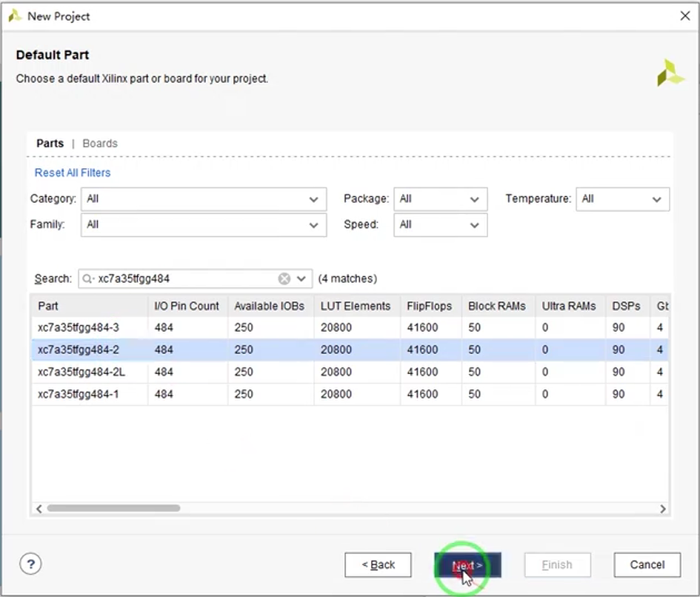Screen dimensions: 700x597
Task: Select part xc7a35tfgg484-1 row
Action: click(350, 394)
